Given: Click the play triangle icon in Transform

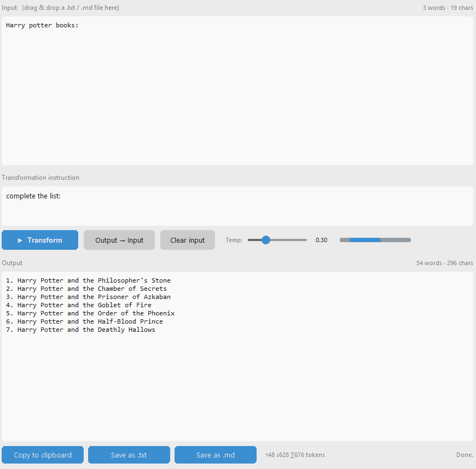Looking at the screenshot, I should pos(20,241).
